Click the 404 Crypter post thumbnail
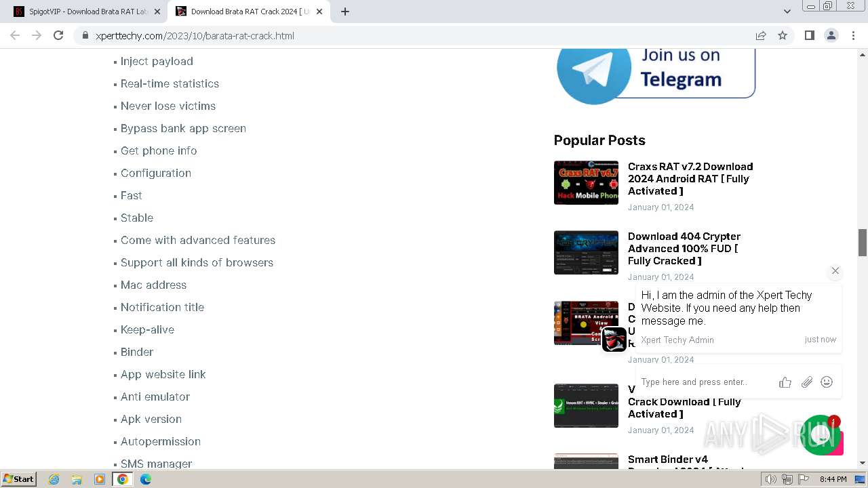The height and width of the screenshot is (488, 868). click(586, 252)
